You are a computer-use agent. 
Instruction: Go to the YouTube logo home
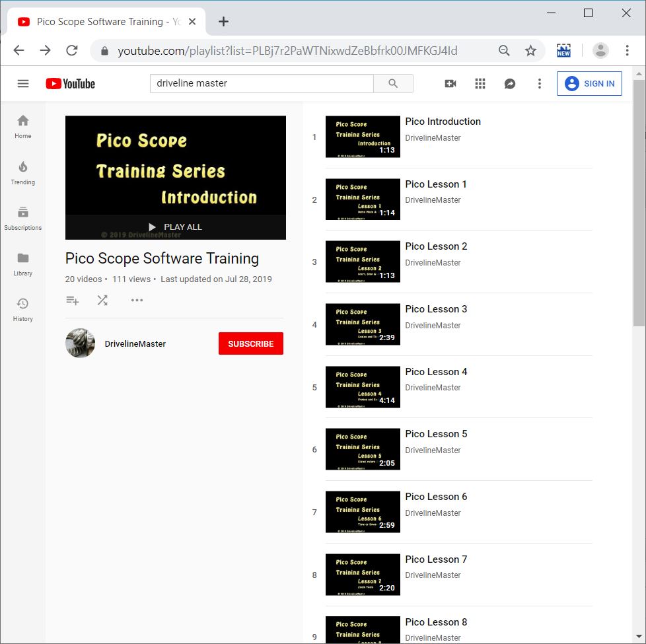pos(71,84)
